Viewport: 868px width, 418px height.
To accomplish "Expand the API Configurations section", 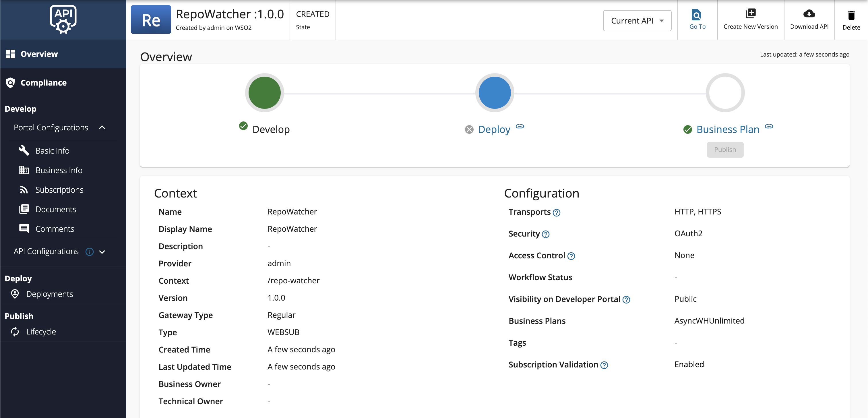I will (x=103, y=251).
